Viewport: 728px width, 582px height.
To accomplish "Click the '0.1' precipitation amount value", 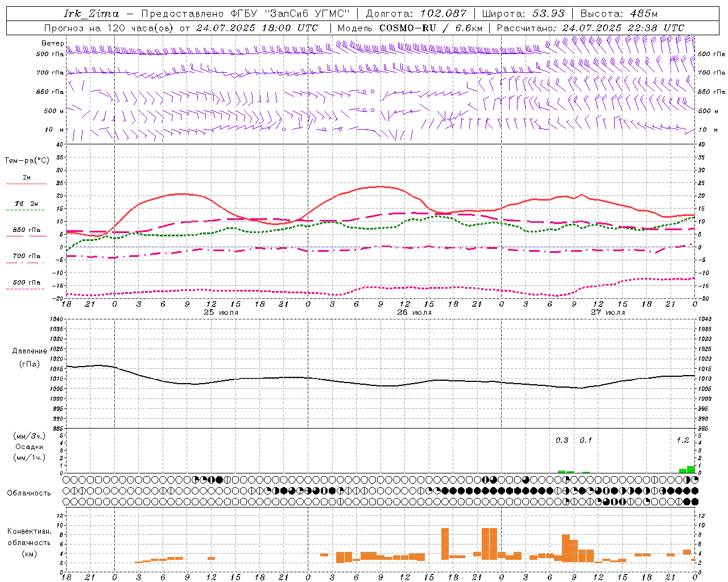I will pos(586,440).
